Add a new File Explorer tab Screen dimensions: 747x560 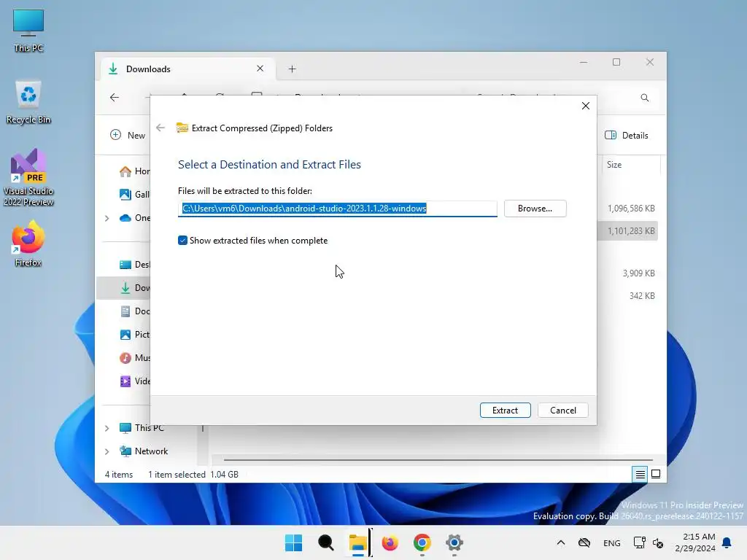(x=292, y=69)
